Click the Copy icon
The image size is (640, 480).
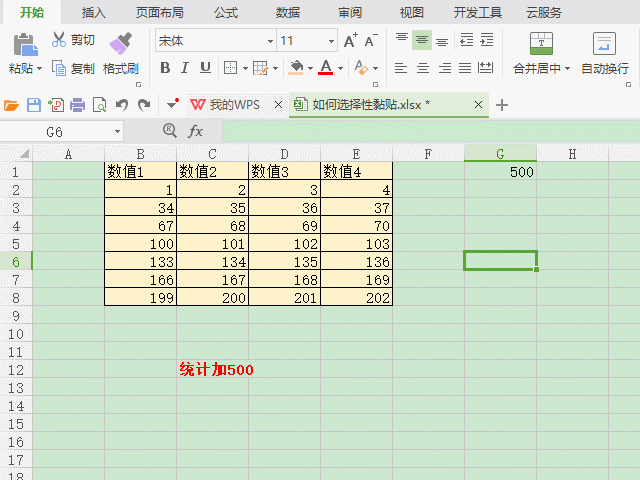coord(59,68)
